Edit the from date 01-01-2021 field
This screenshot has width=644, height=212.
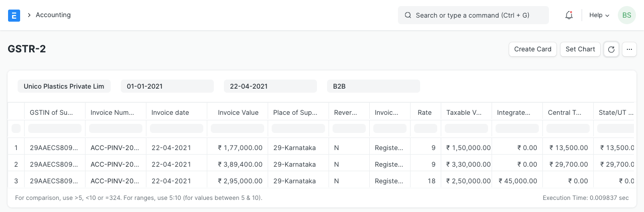[x=167, y=86]
